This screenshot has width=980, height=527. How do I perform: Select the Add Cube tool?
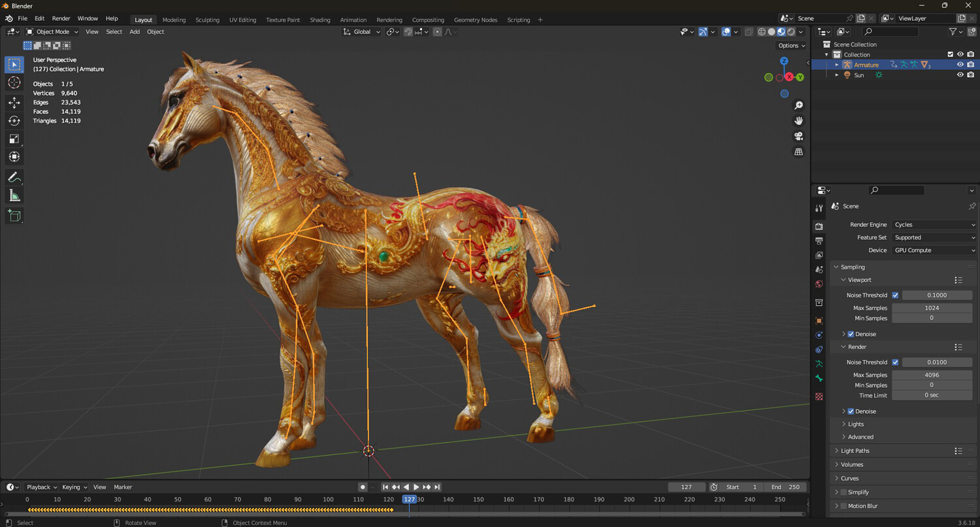click(14, 216)
